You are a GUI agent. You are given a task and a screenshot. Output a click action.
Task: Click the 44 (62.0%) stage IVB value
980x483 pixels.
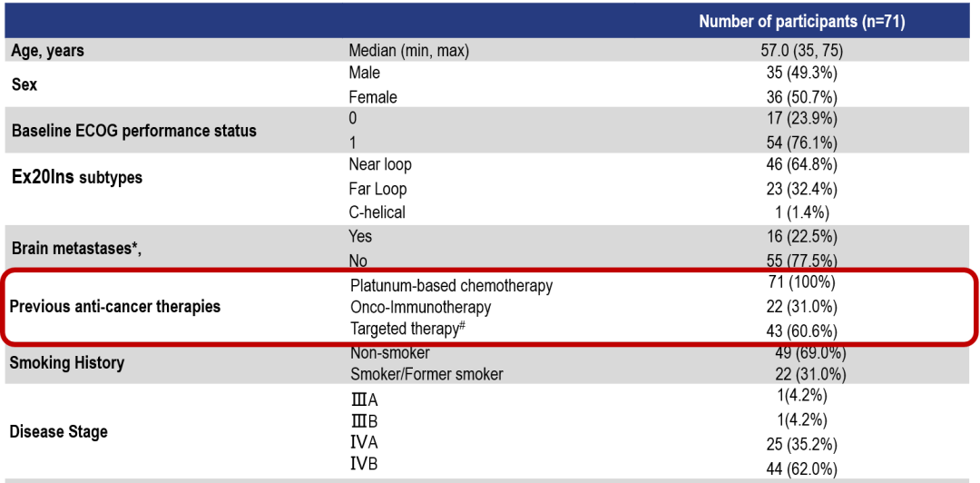click(801, 469)
